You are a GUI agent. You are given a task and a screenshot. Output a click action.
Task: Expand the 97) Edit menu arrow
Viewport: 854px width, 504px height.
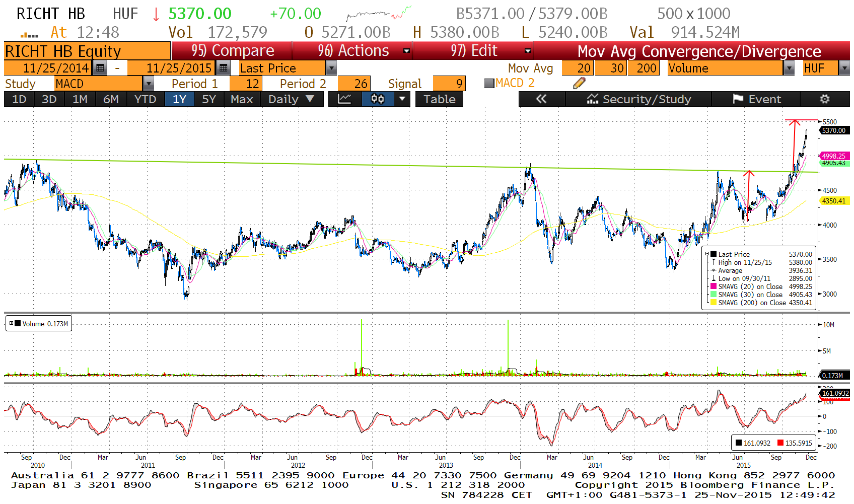point(528,51)
